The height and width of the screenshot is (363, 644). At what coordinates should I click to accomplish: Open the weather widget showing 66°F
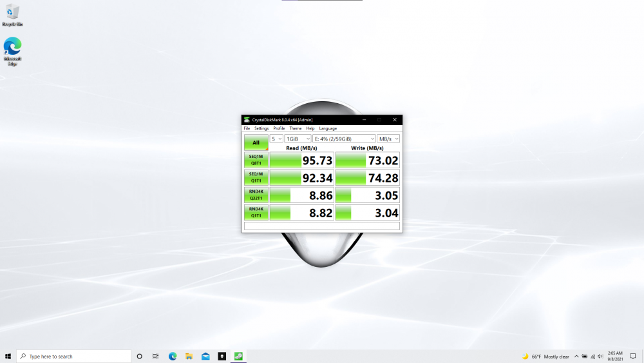(546, 357)
